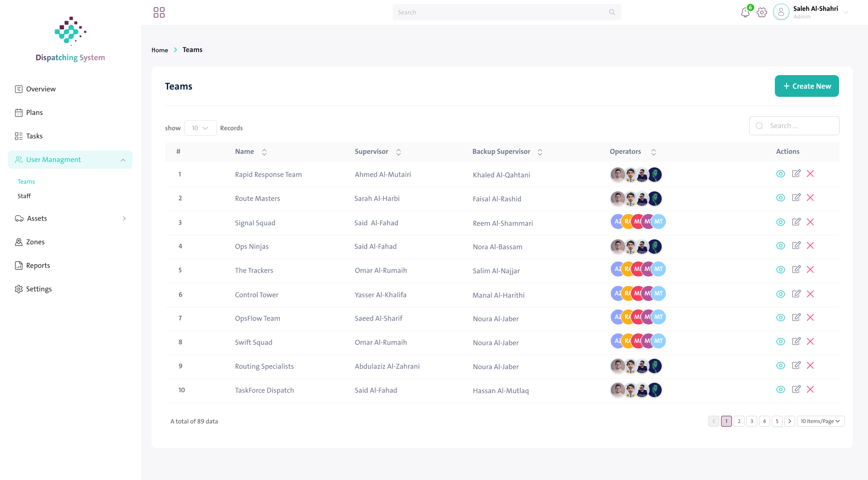Click the Create New button

tap(807, 86)
